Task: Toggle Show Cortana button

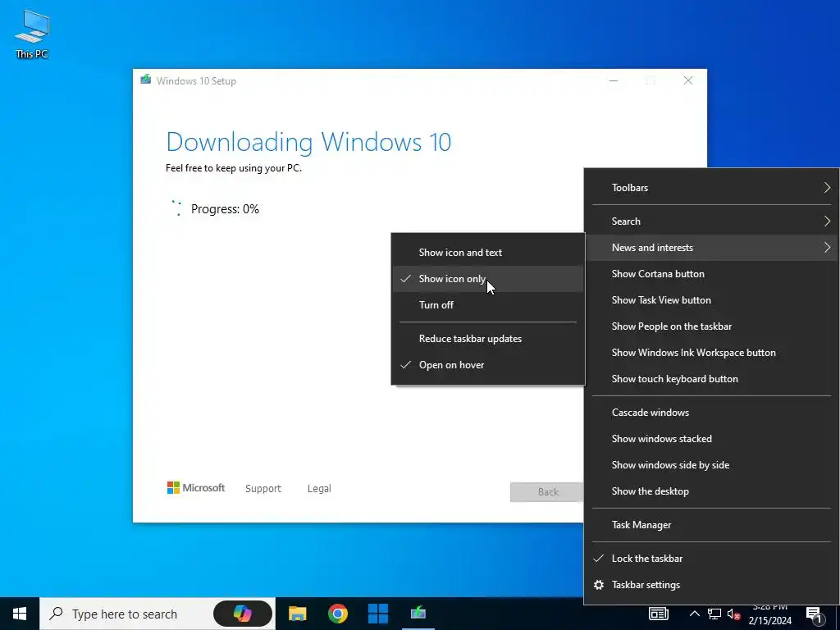Action: click(x=711, y=274)
